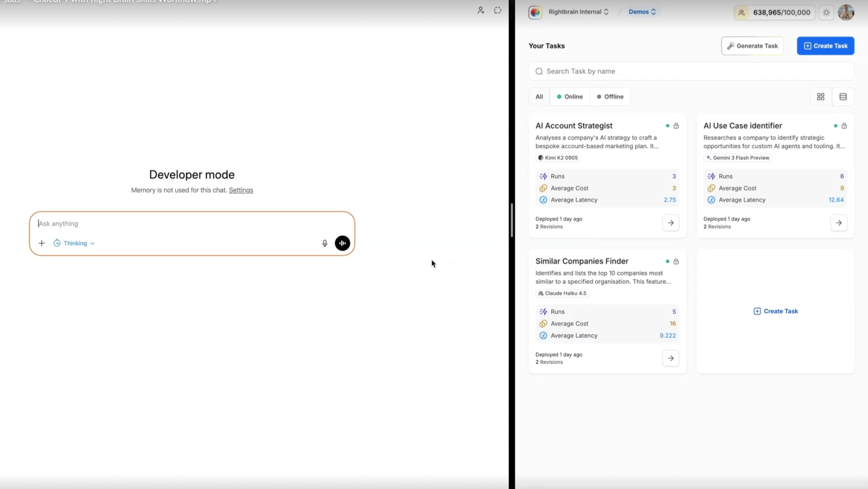Open AI Account Strategist arrow button
The width and height of the screenshot is (868, 489).
[x=671, y=223]
